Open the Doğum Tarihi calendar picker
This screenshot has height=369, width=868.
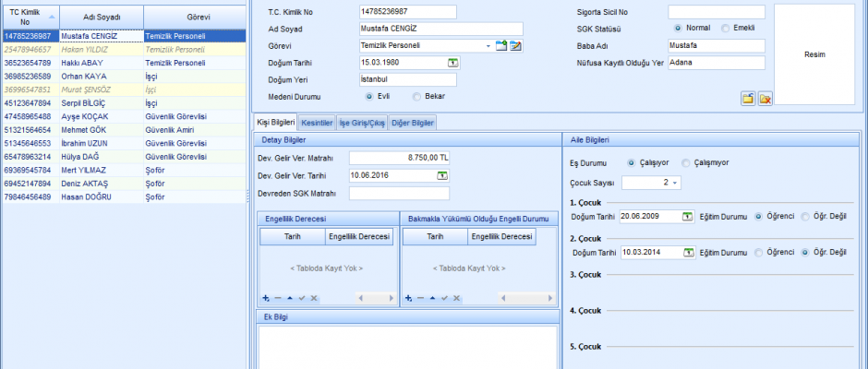[452, 63]
